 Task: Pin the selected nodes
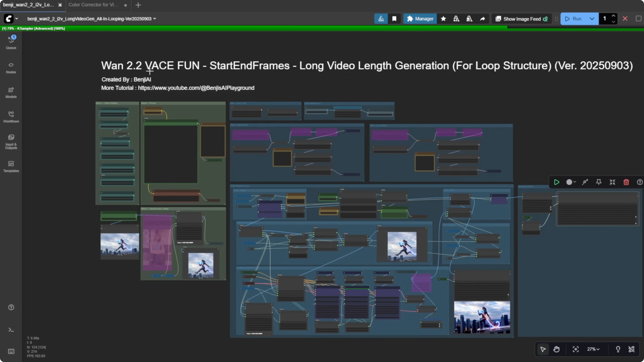599,182
